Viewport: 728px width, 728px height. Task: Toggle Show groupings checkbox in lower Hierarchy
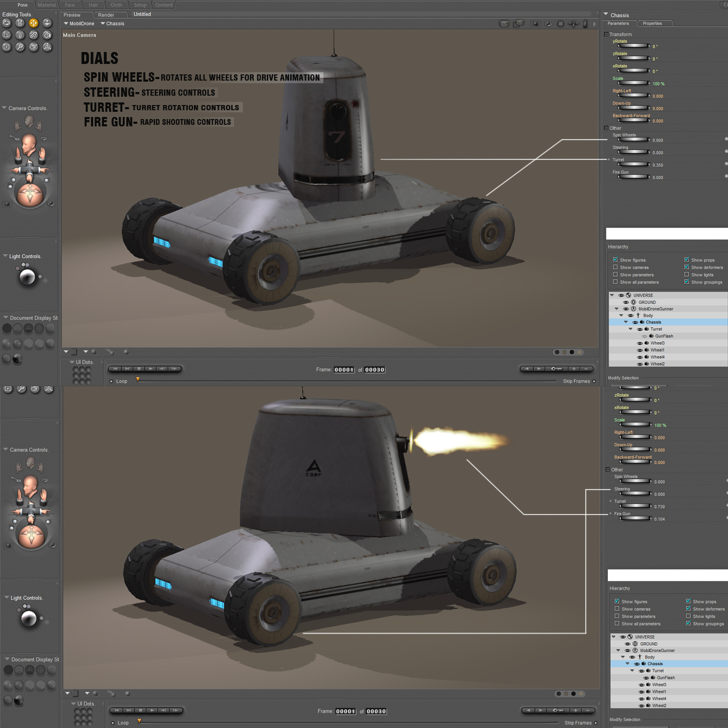[x=688, y=623]
